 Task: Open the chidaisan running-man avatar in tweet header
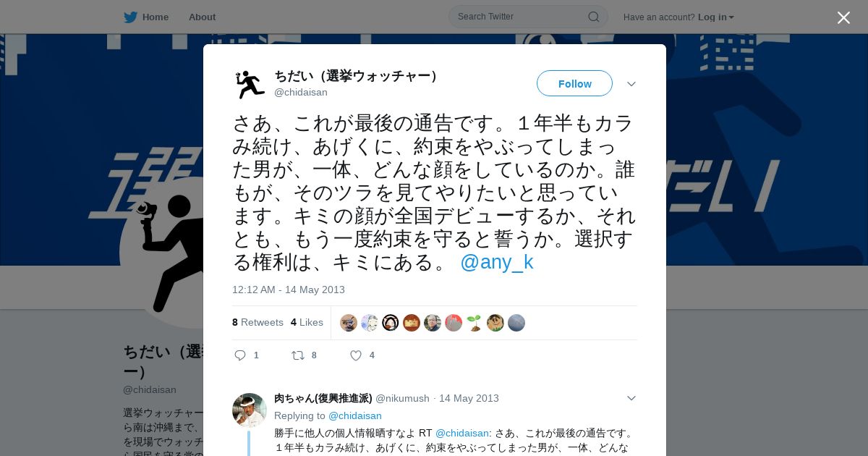tap(250, 85)
